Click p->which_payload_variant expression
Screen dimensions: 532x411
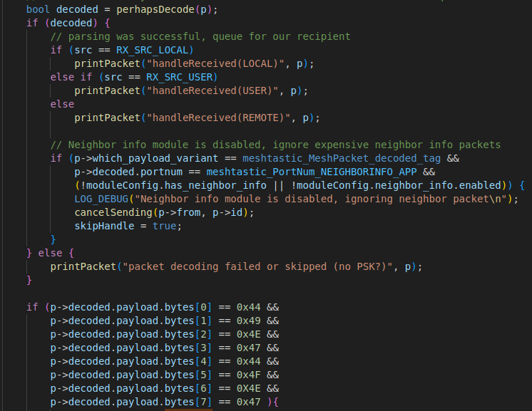point(146,159)
